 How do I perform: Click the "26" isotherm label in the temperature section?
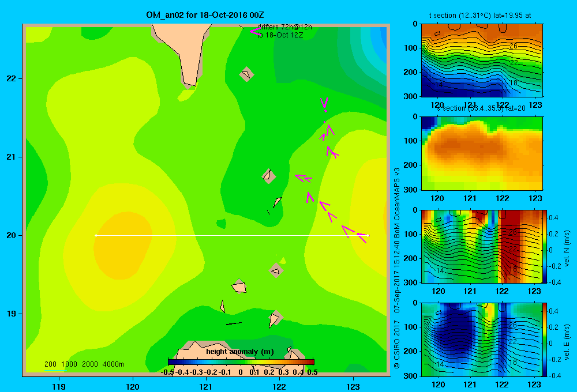click(514, 46)
